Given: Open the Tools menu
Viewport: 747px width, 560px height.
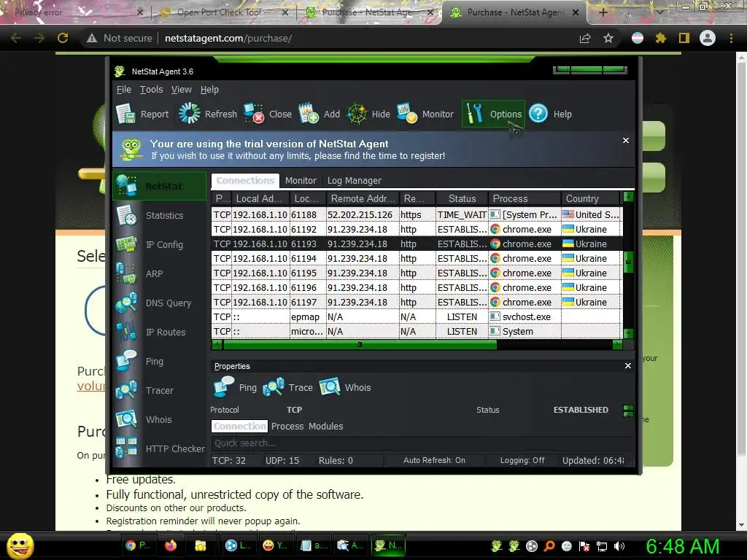Looking at the screenshot, I should pos(151,90).
